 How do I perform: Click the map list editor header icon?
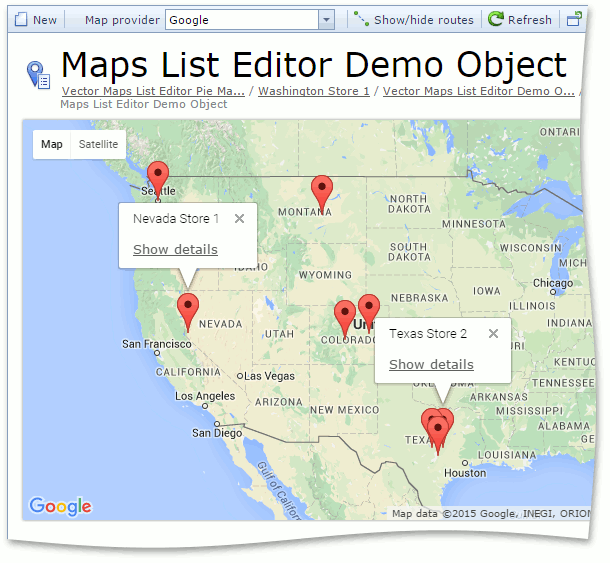38,75
